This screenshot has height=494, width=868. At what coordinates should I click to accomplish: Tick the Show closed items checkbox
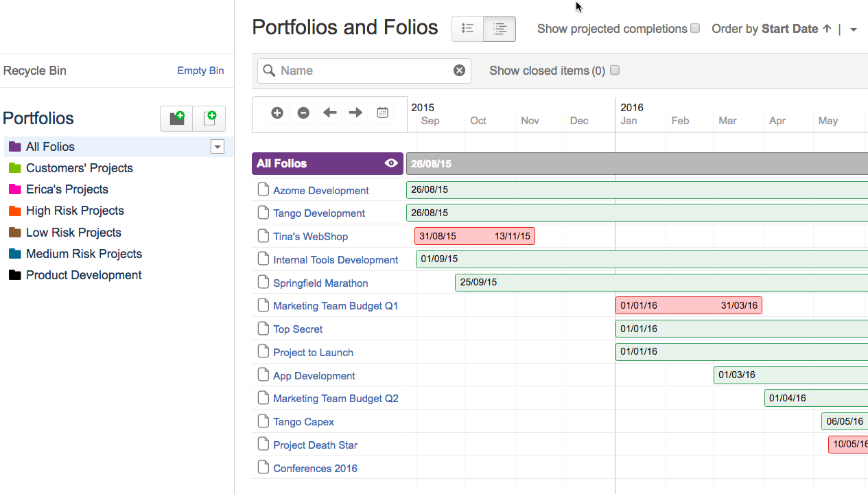click(615, 70)
